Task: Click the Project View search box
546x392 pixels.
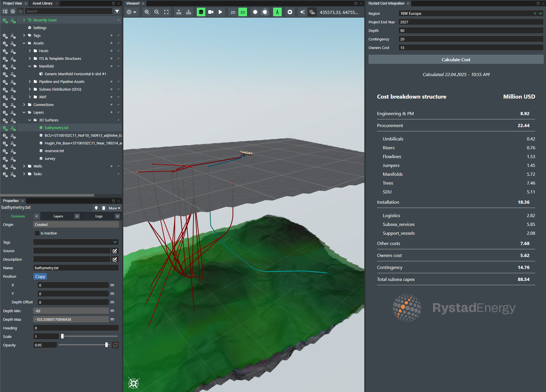Action: point(68,11)
